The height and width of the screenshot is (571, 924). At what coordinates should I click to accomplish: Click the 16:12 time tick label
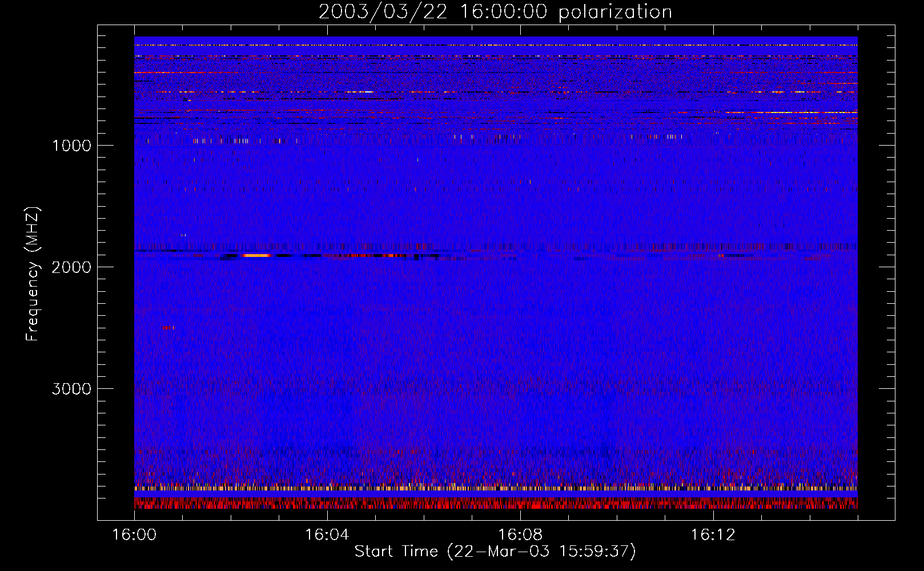point(713,534)
